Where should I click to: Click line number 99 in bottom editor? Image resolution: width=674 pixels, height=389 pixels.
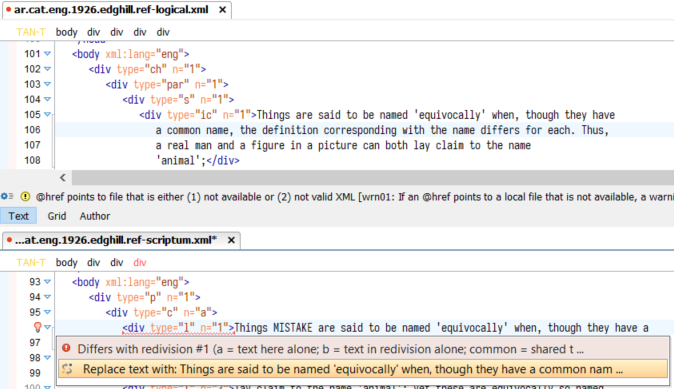pyautogui.click(x=35, y=373)
